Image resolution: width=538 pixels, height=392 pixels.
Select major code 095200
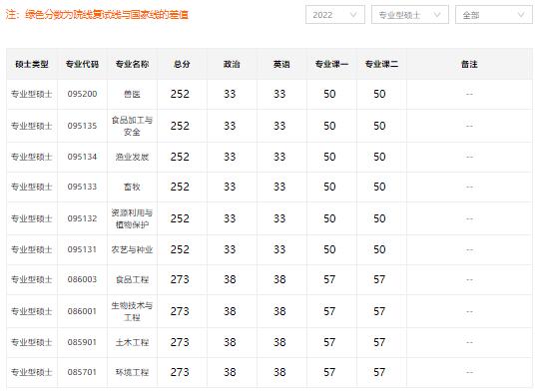(x=82, y=94)
